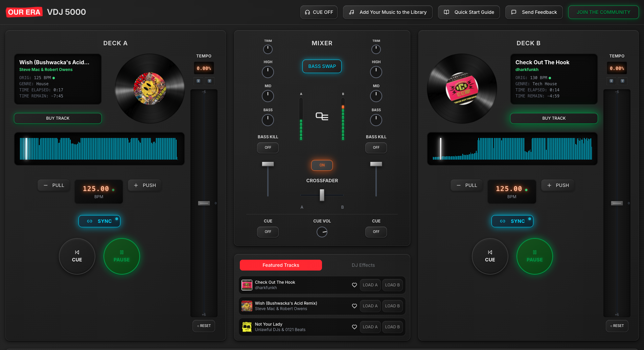The image size is (644, 350).
Task: Click the tempo down arrow icon on Deck A
Action: pyautogui.click(x=198, y=81)
